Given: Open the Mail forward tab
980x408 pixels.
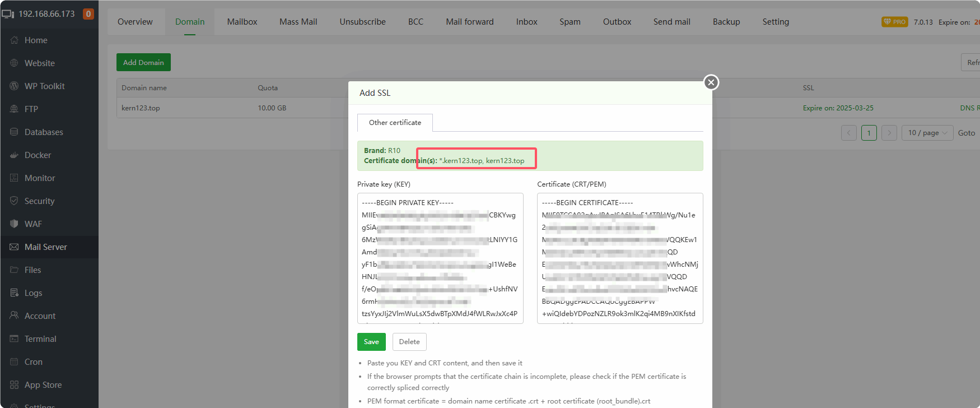Looking at the screenshot, I should point(469,22).
